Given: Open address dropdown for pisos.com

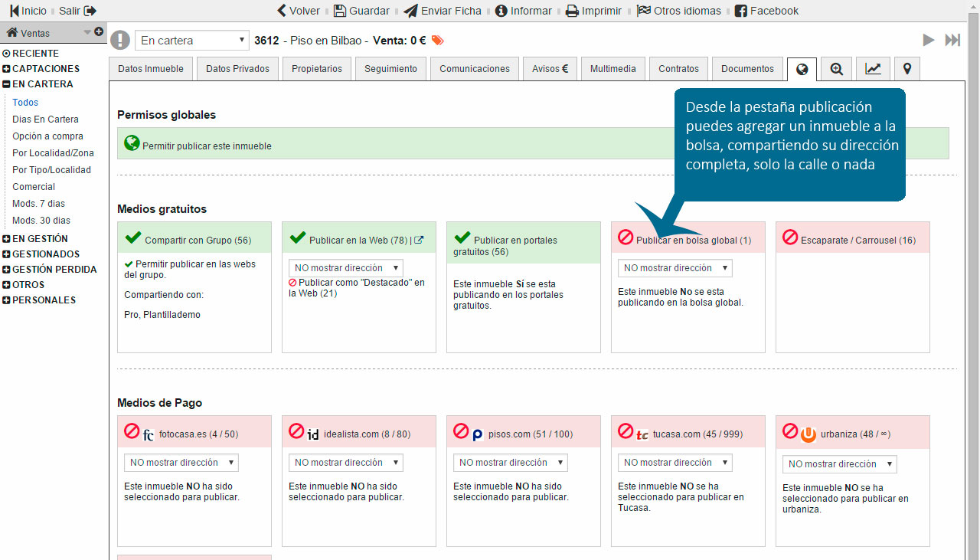Looking at the screenshot, I should coord(511,463).
